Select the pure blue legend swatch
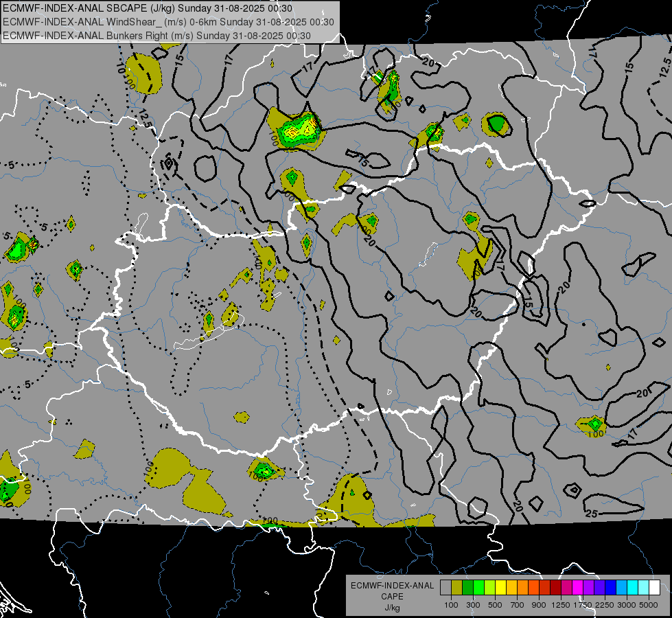 (x=611, y=587)
